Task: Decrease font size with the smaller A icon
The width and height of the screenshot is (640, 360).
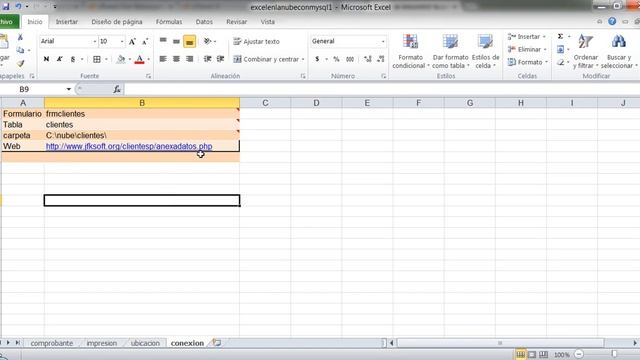Action: pos(145,42)
